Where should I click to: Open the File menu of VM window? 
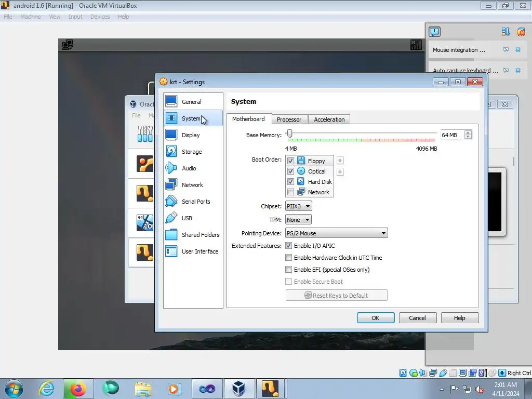8,17
